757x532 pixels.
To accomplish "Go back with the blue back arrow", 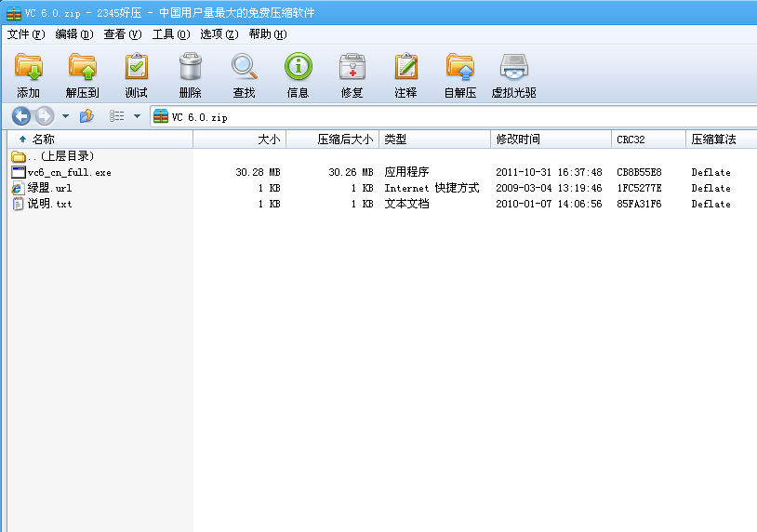I will pos(21,116).
